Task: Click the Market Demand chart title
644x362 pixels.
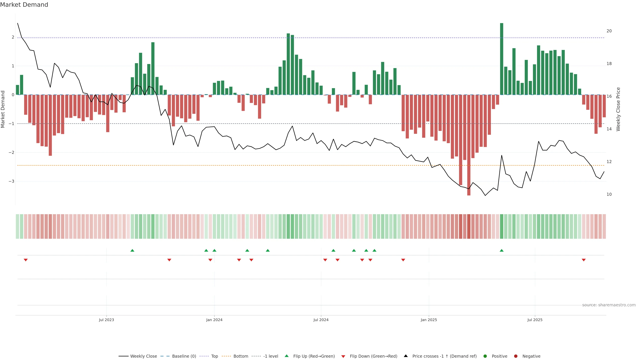Action: pos(24,5)
